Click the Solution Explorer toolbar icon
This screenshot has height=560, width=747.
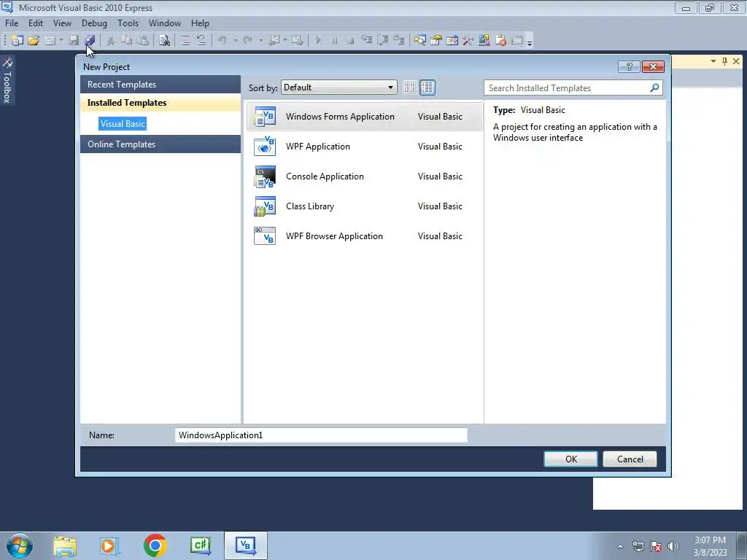point(419,41)
